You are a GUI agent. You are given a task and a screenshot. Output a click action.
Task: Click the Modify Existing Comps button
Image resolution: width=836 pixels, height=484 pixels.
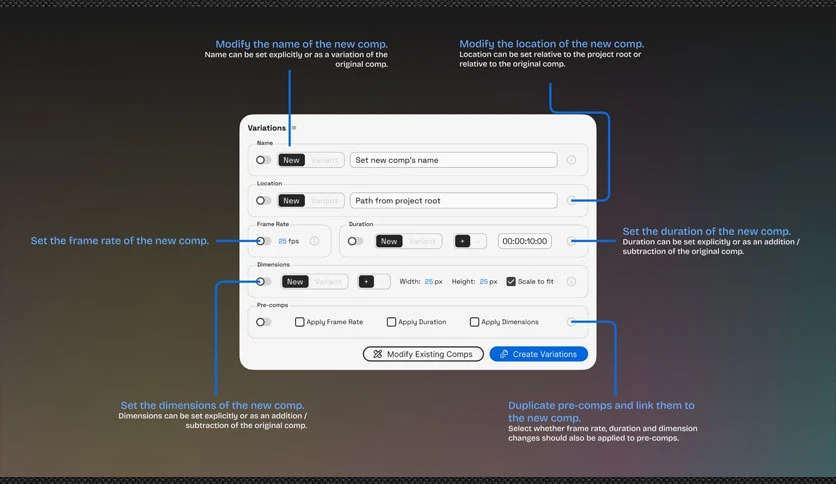[x=423, y=354]
